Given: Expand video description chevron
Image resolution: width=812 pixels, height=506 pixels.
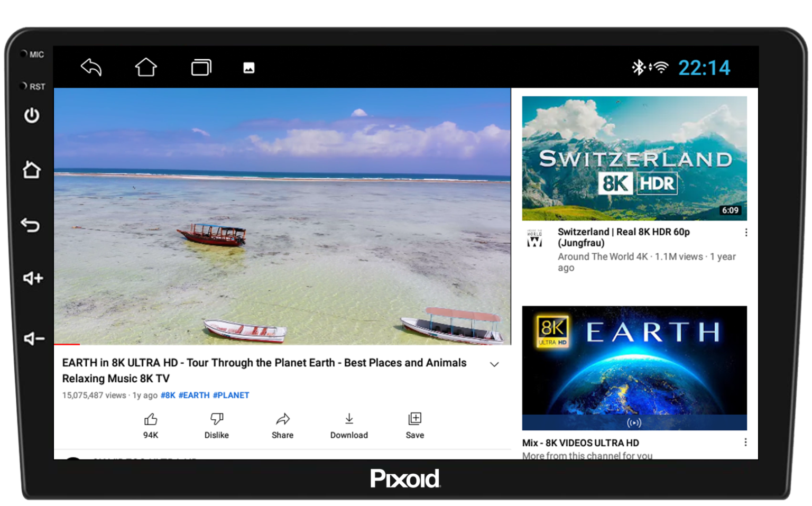Looking at the screenshot, I should click(494, 364).
